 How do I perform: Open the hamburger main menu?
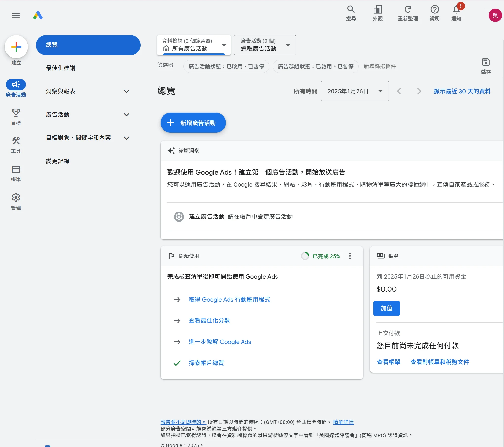16,15
